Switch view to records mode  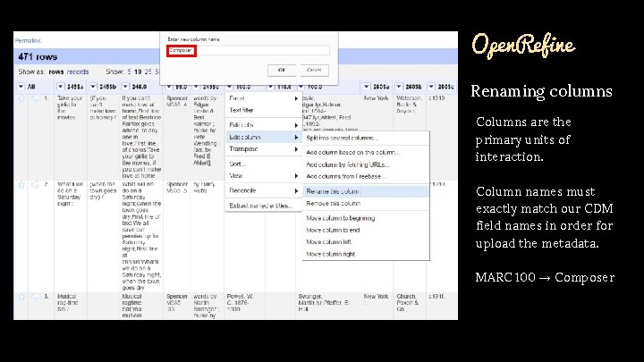pyautogui.click(x=78, y=72)
